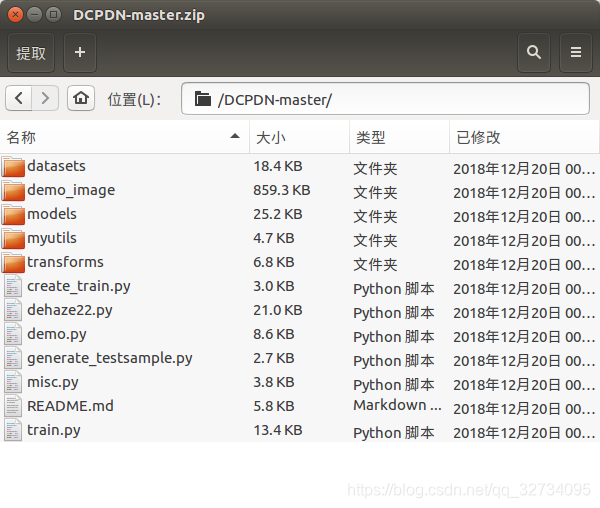Select the file name demo_image

pos(71,190)
